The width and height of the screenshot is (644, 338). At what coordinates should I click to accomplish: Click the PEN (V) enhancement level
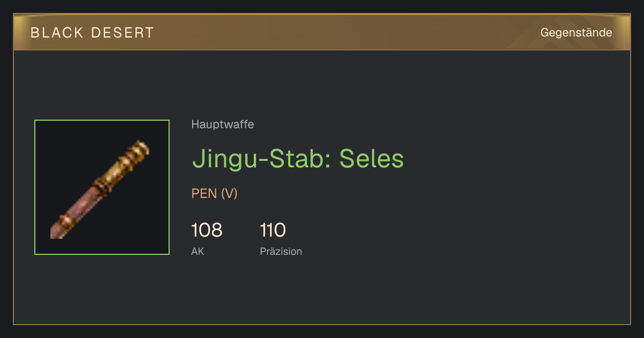click(215, 194)
